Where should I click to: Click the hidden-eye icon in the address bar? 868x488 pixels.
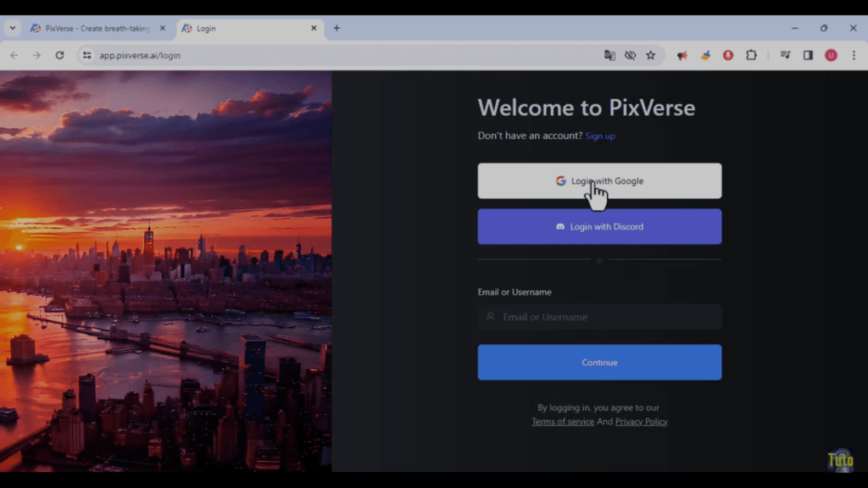(630, 54)
